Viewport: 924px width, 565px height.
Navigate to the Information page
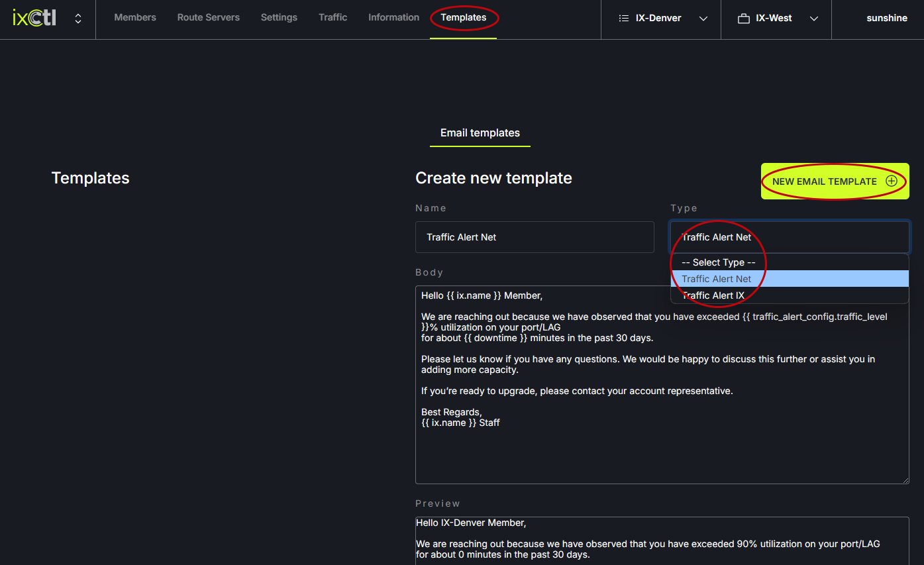coord(393,18)
